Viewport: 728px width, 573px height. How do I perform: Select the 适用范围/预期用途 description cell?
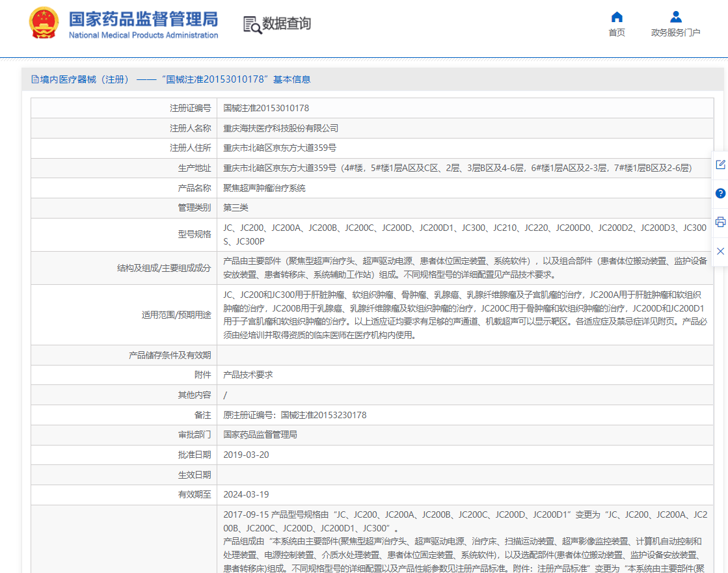pyautogui.click(x=455, y=315)
